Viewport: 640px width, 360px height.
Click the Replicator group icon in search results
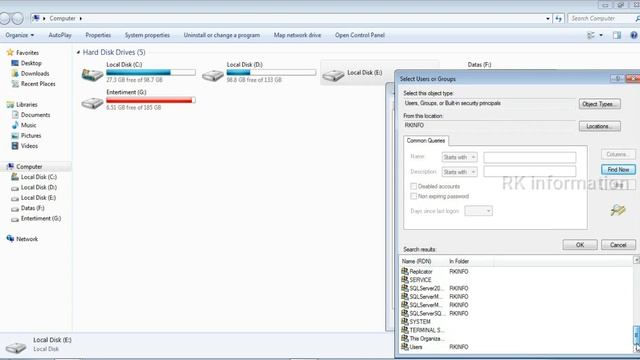click(x=404, y=271)
